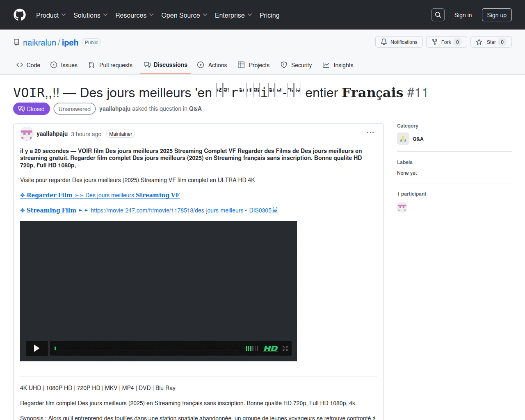Click the Fork icon button
The image size is (525, 420).
(435, 42)
